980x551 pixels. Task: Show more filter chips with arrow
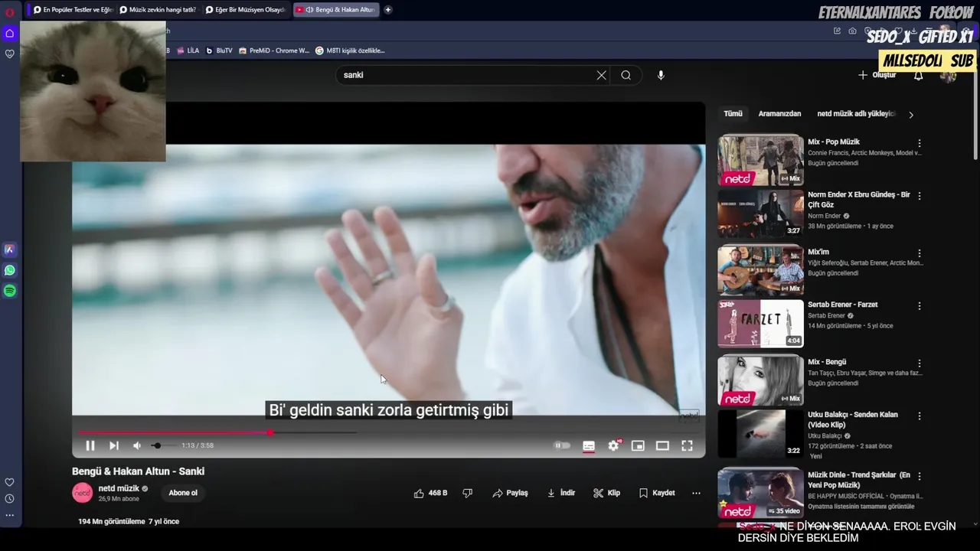click(x=911, y=115)
